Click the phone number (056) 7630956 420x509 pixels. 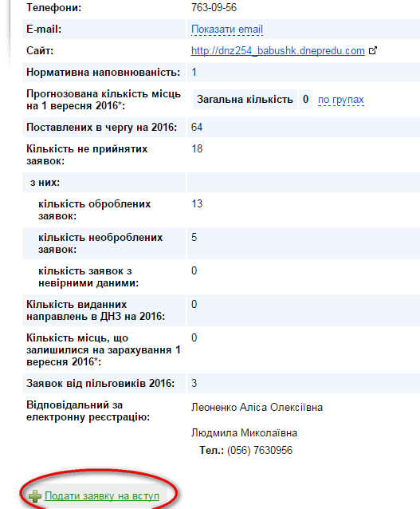[x=260, y=450]
